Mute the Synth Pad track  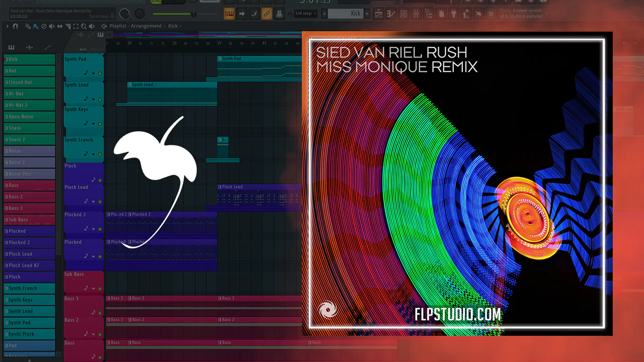point(100,73)
